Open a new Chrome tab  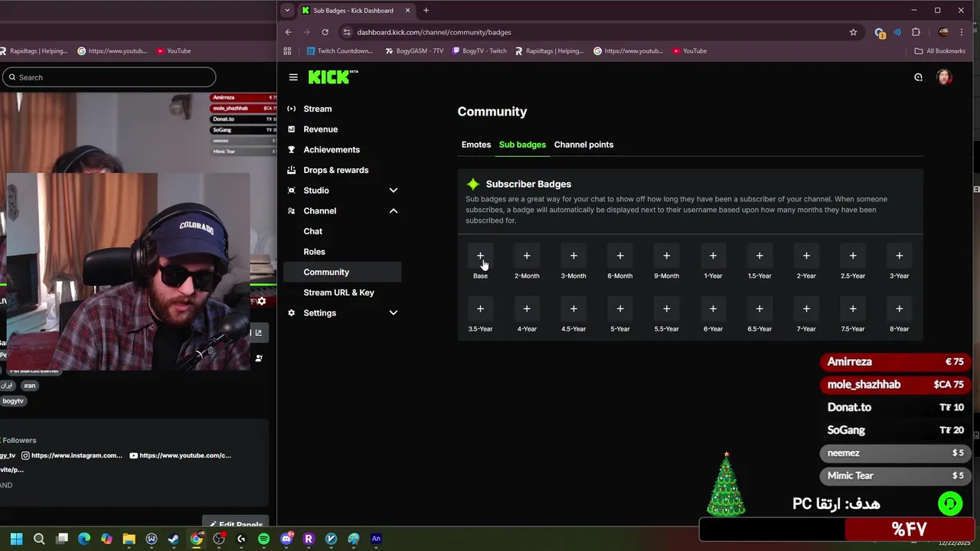[x=426, y=11]
